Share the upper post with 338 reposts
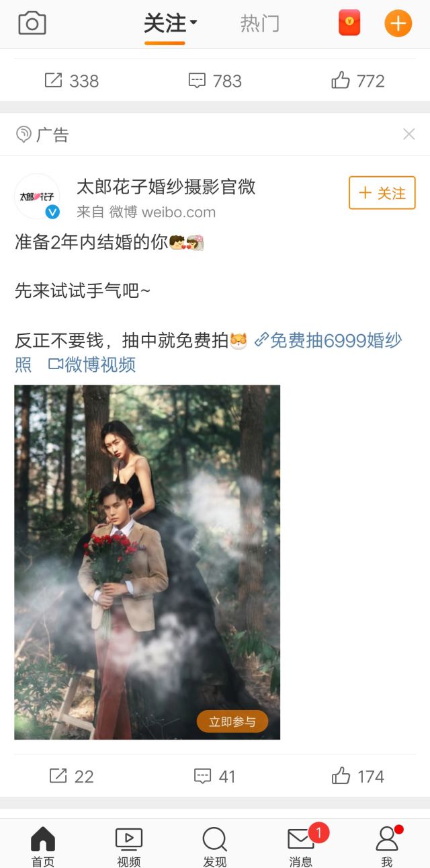Image resolution: width=430 pixels, height=868 pixels. (x=71, y=81)
